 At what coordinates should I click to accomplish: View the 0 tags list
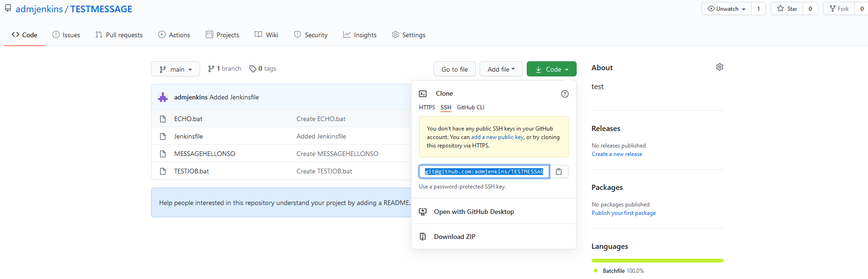pyautogui.click(x=263, y=69)
